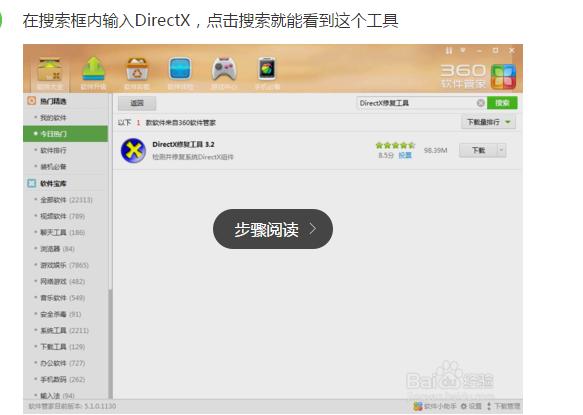
Task: Click the 热门精选 section icon
Action: tap(32, 101)
